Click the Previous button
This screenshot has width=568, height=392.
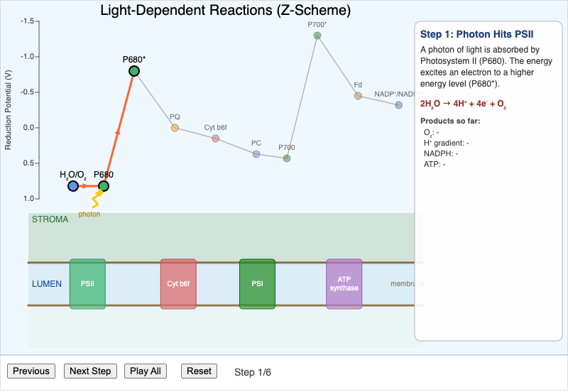[x=31, y=371]
